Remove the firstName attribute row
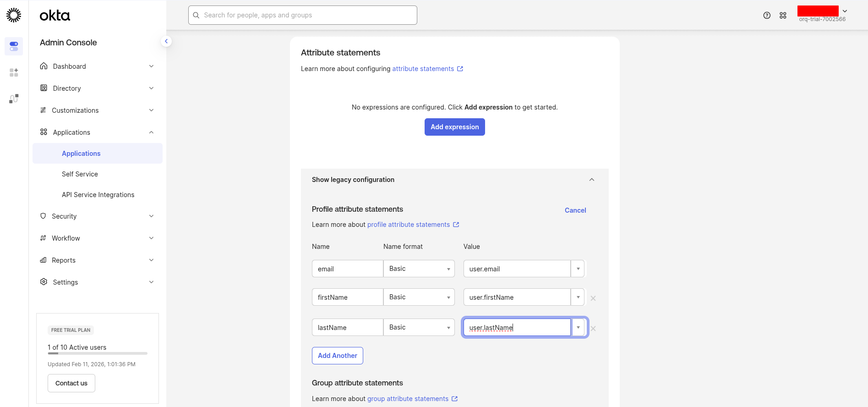This screenshot has height=407, width=868. point(593,298)
